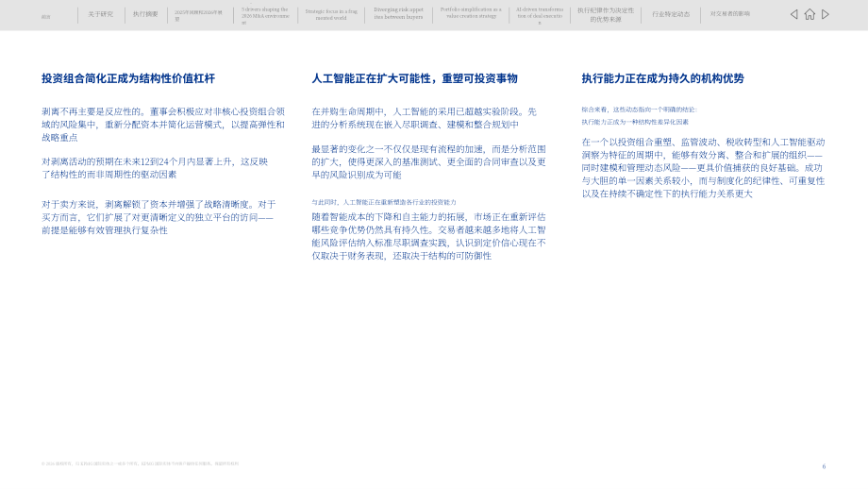Open 'AI-driven transformation of deal execution' tab
This screenshot has width=868, height=489.
point(540,16)
